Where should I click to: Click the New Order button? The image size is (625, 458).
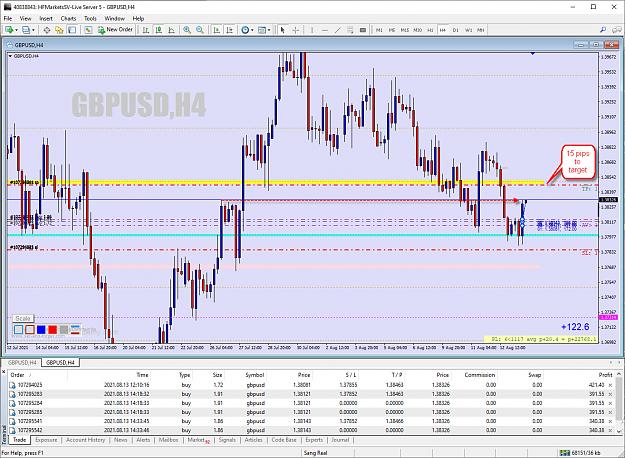pos(115,29)
